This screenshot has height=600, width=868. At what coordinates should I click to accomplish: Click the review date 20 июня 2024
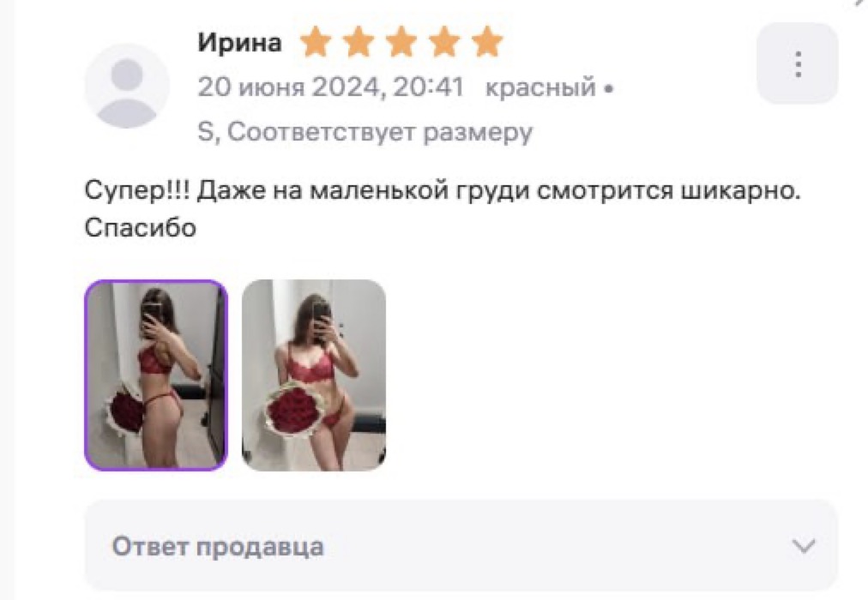pos(289,87)
